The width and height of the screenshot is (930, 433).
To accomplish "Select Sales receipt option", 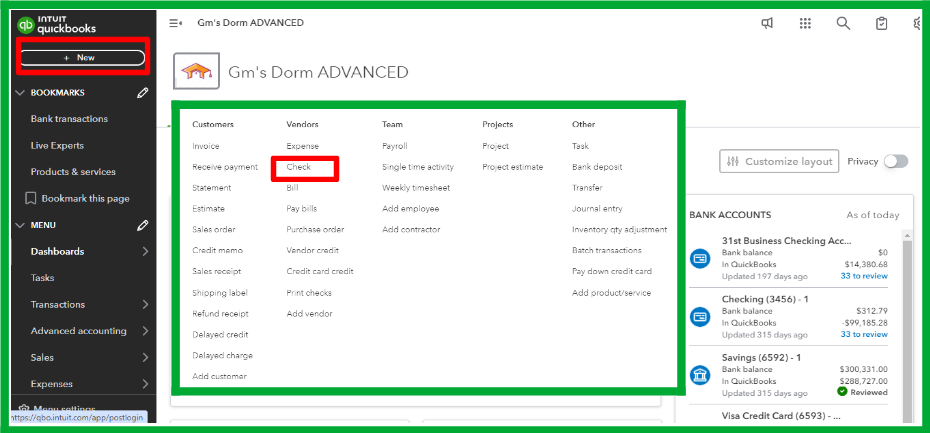I will (x=216, y=271).
